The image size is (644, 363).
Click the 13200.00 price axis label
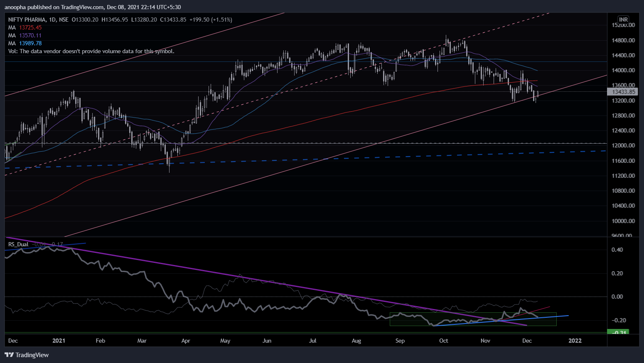pos(623,101)
